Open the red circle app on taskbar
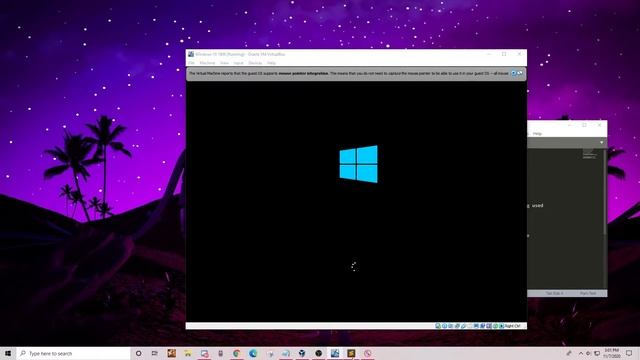The image size is (640, 360). tap(368, 353)
